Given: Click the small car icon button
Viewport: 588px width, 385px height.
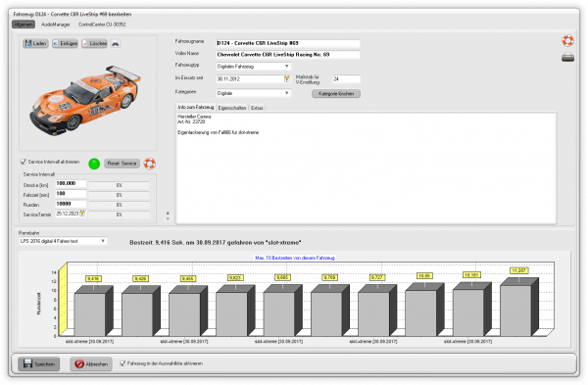Looking at the screenshot, I should click(x=116, y=43).
